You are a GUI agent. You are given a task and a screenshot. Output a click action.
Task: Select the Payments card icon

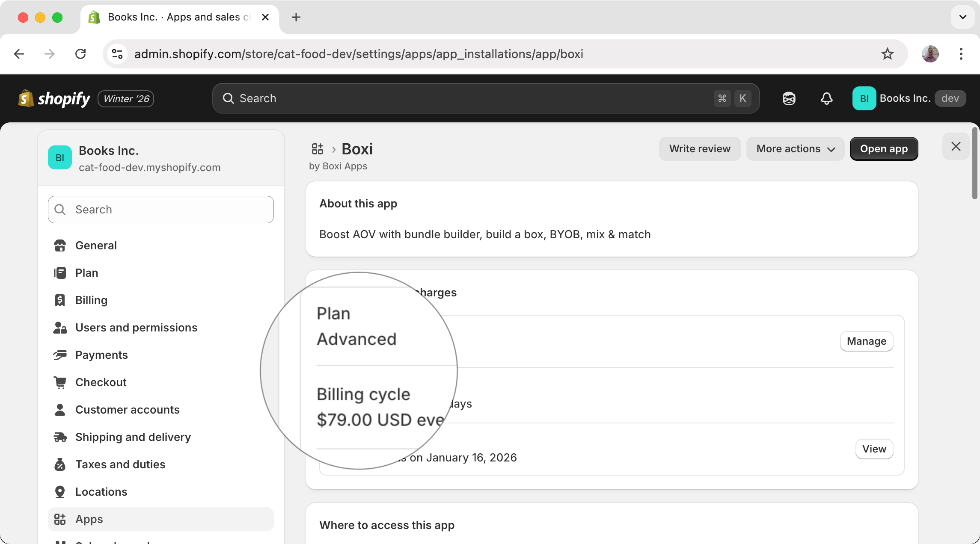coord(60,355)
